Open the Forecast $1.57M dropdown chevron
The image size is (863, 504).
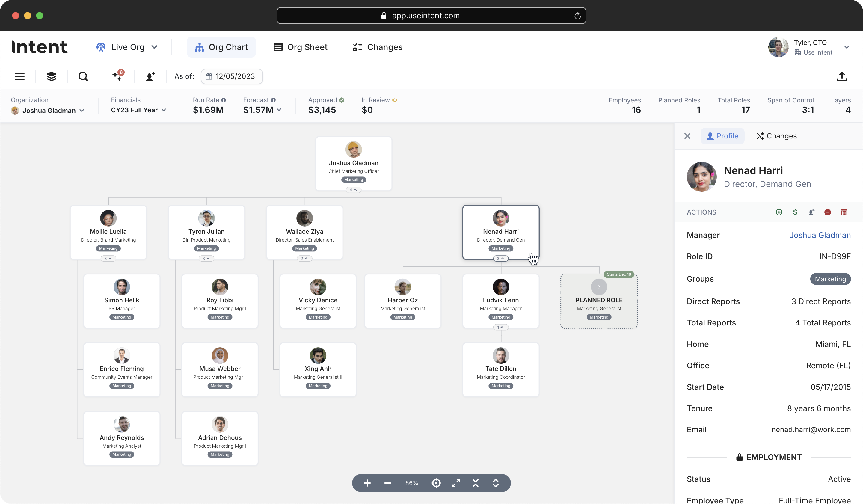click(279, 110)
